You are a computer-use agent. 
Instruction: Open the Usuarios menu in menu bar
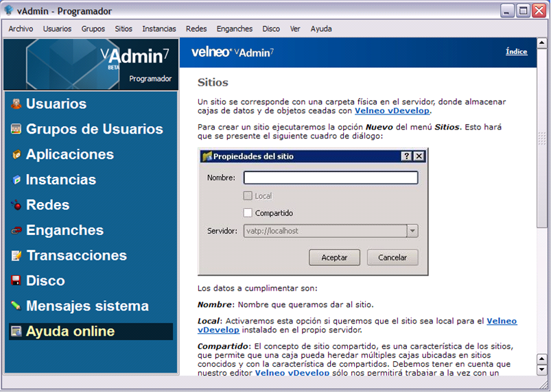pos(57,29)
